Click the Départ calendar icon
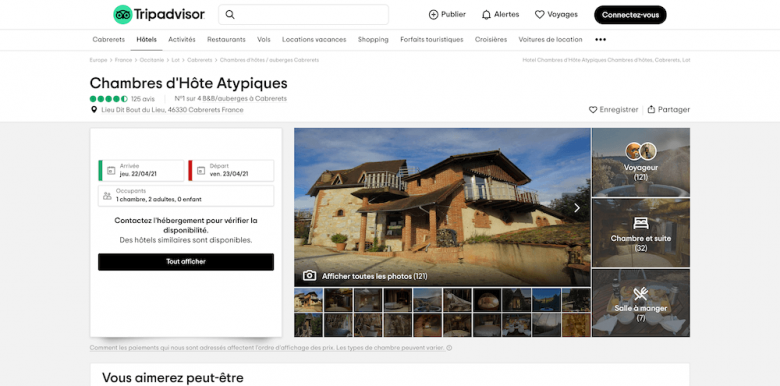The width and height of the screenshot is (780, 386). [201, 171]
